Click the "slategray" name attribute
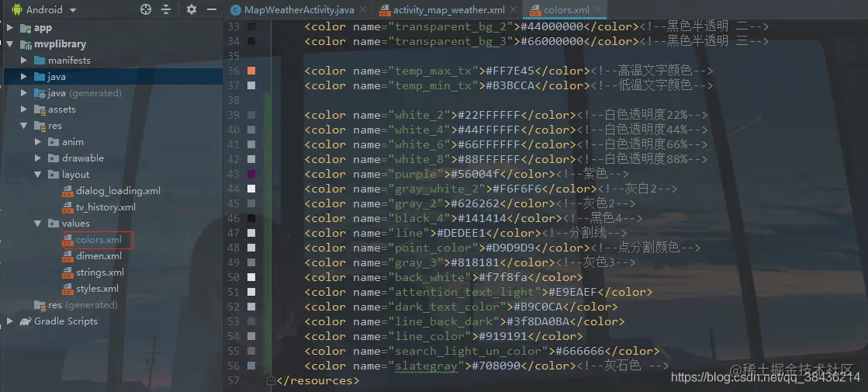Viewport: 868px width, 392px height. point(427,366)
